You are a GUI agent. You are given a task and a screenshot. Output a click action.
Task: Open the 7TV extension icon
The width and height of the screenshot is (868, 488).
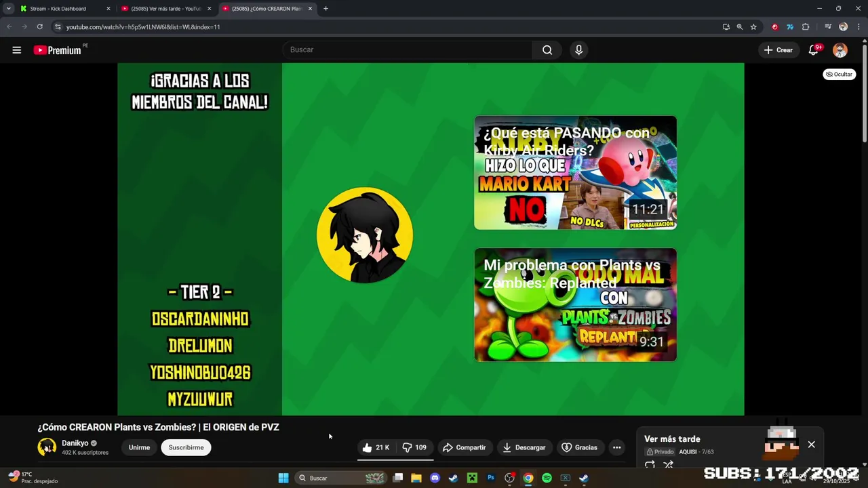pos(790,27)
